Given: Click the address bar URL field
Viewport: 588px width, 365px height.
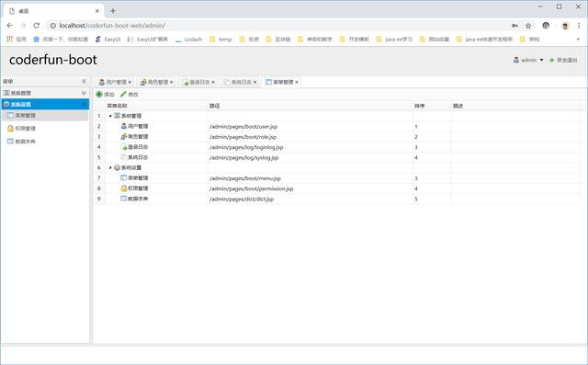Looking at the screenshot, I should pos(277,26).
